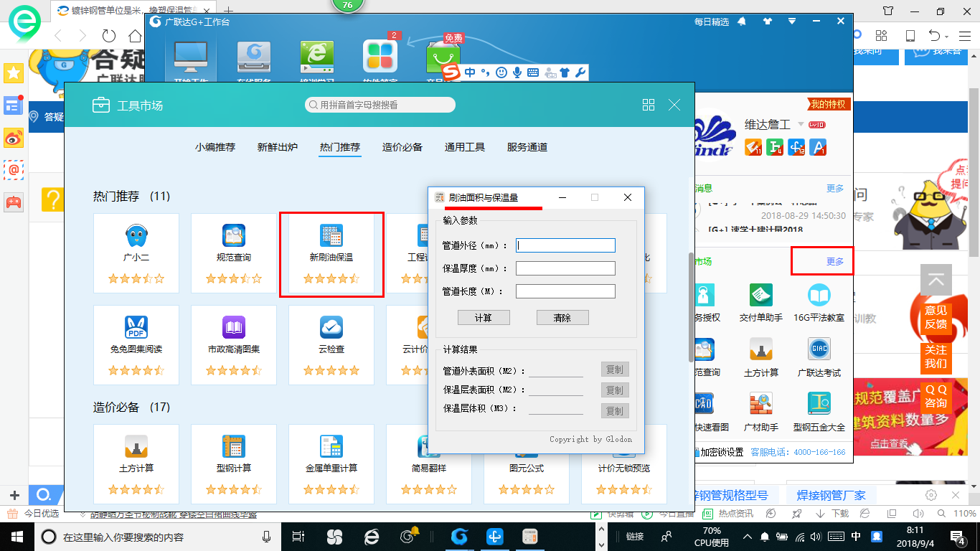Click the browser zoom 110% indicator
The image size is (980, 551).
coord(965,514)
